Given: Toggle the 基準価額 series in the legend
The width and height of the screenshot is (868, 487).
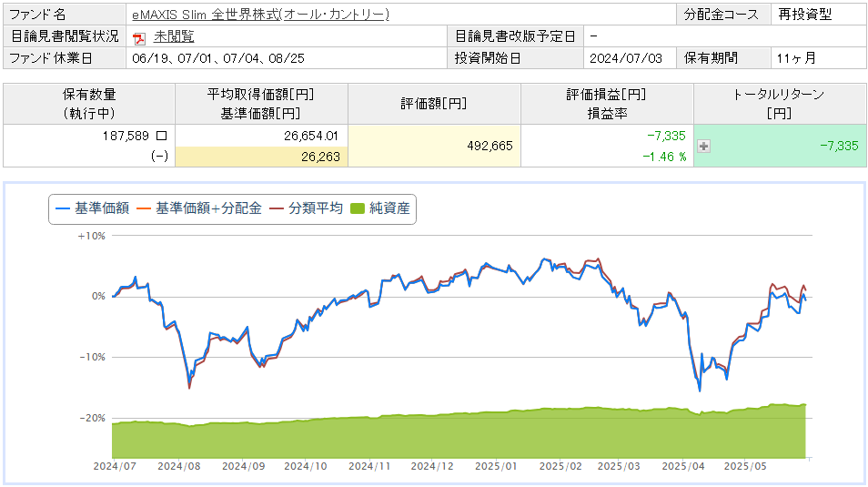Looking at the screenshot, I should click(x=93, y=208).
